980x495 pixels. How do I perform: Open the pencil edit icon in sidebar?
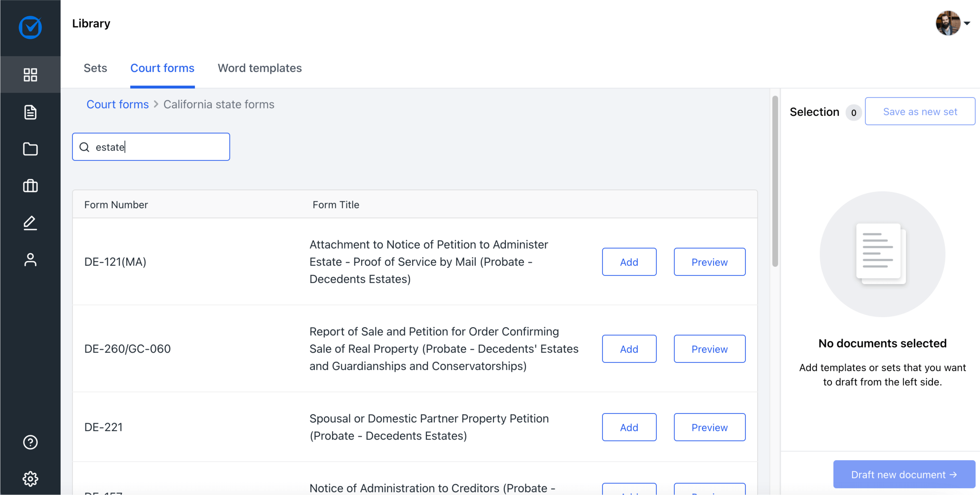tap(30, 223)
